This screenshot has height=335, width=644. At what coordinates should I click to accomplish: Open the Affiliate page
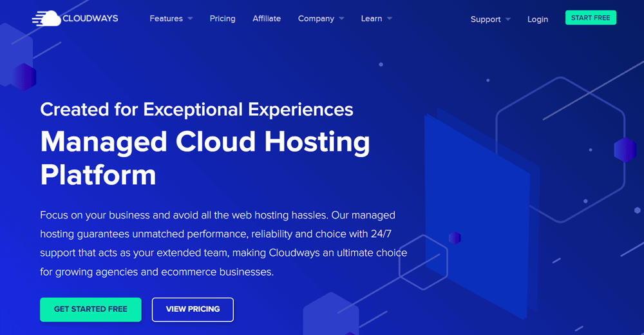coord(267,19)
